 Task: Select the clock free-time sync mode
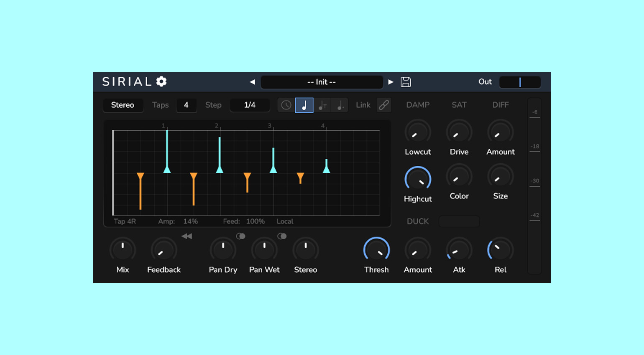(x=286, y=105)
